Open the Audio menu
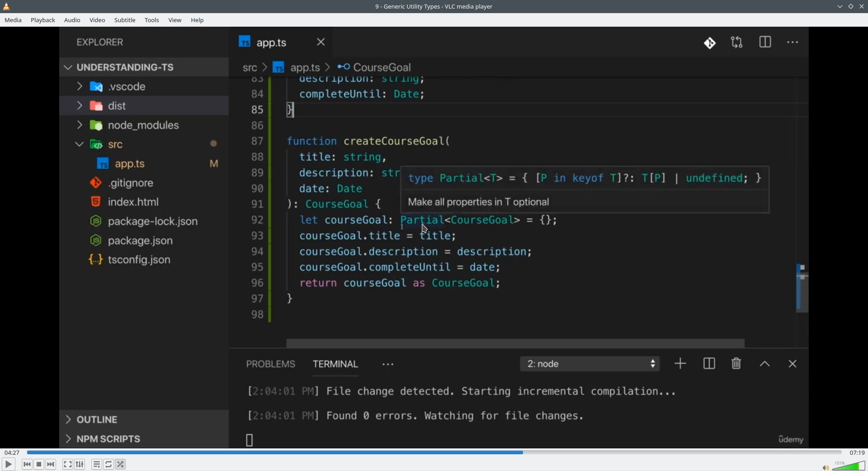The image size is (868, 471). (72, 20)
